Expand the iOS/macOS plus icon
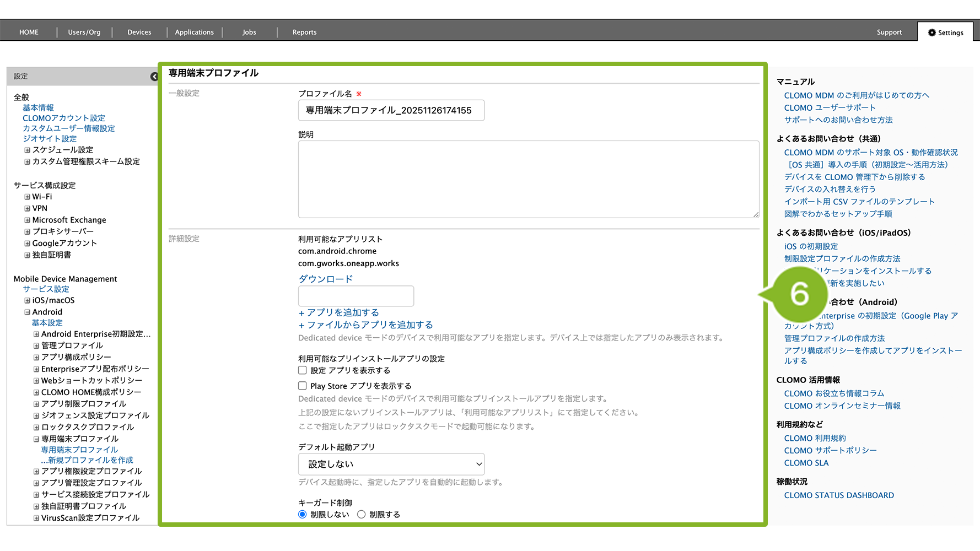 click(x=27, y=300)
